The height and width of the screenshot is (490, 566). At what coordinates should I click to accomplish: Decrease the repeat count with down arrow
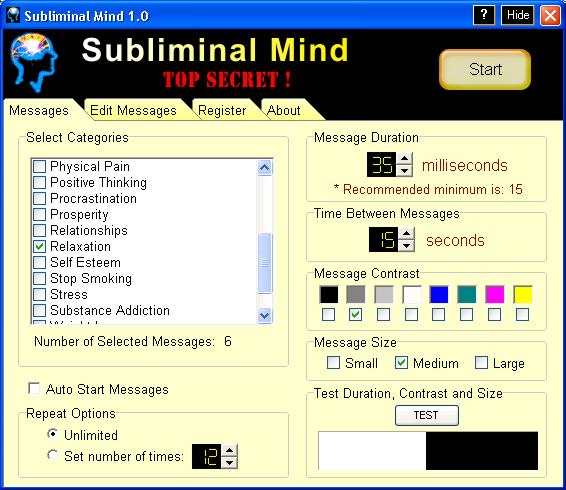(230, 463)
